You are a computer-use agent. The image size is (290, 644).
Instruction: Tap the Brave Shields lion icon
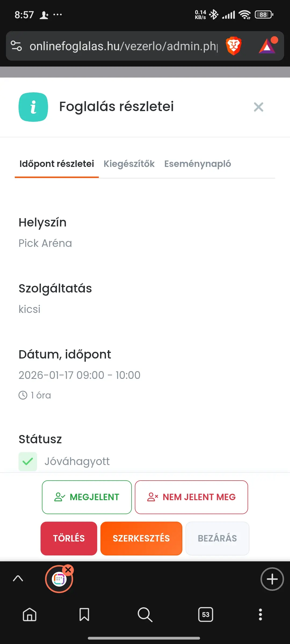234,46
